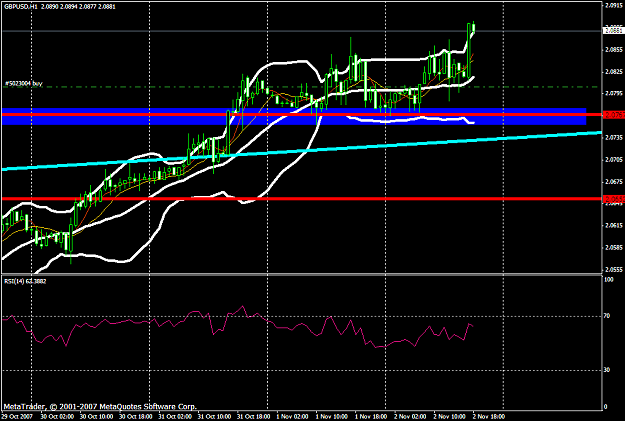This screenshot has height=421, width=625.
Task: Click the 30 Oct 10:00 time label
Action: [96, 417]
